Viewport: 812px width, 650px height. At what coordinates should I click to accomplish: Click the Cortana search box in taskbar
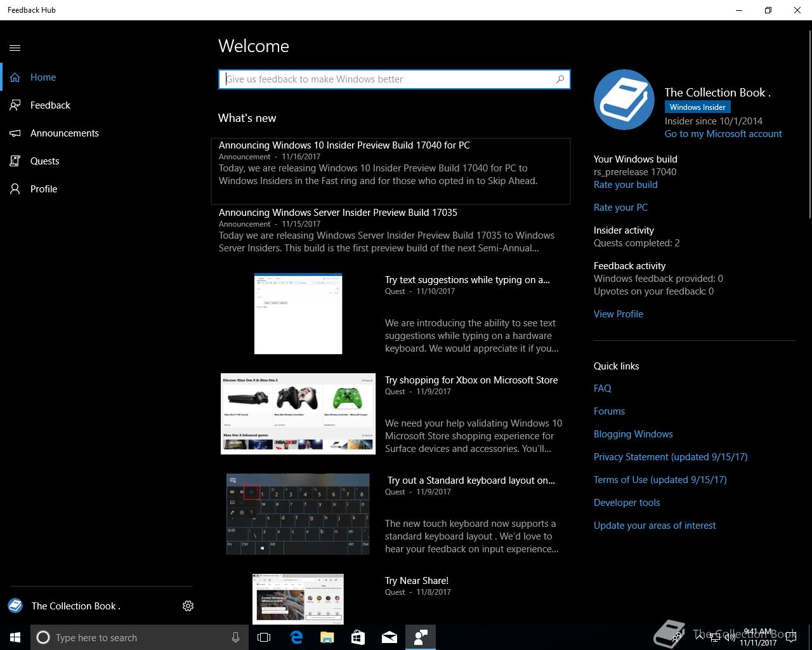pyautogui.click(x=140, y=637)
